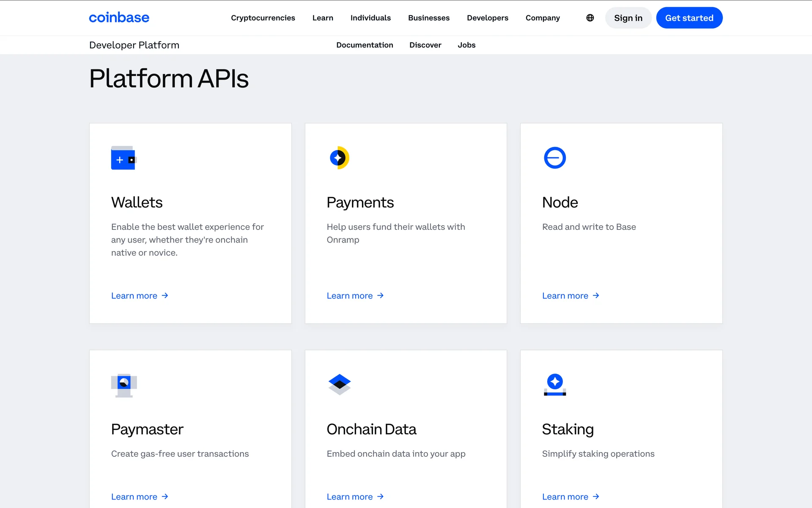Click the Developer Platform heading link
The height and width of the screenshot is (508, 812).
pos(134,45)
